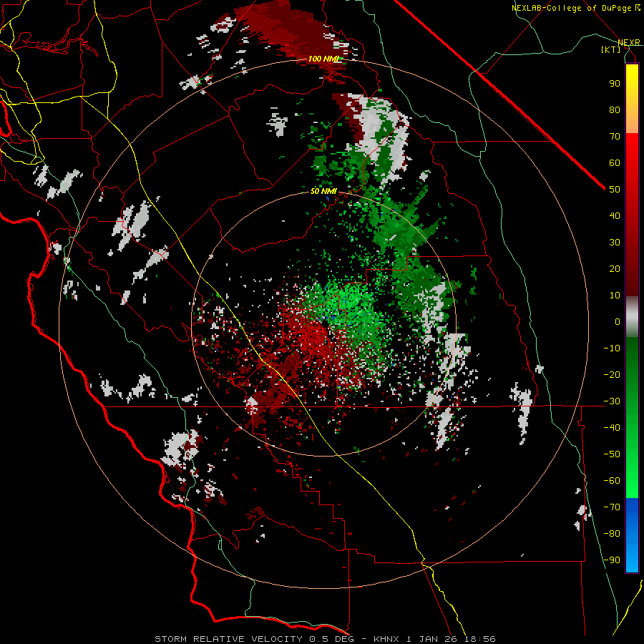Click the NEXLAB-College of DuPage title text
This screenshot has height=644, width=644.
tap(571, 8)
